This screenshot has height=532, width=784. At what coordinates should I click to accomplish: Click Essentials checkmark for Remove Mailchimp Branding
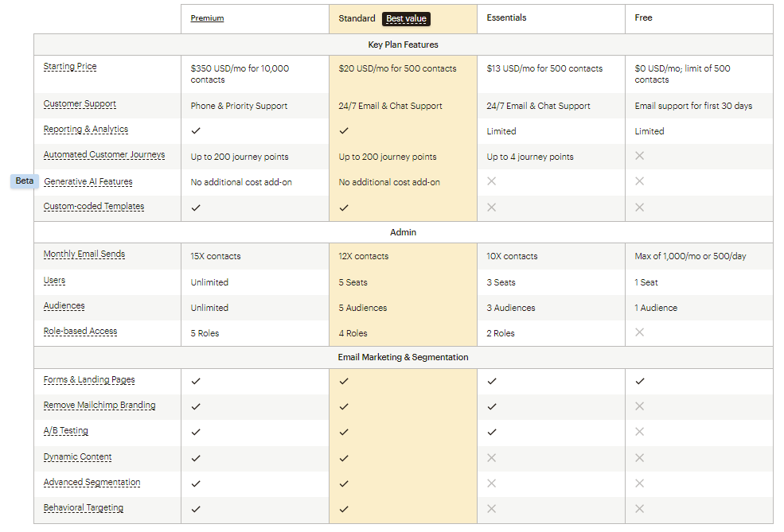coord(492,406)
